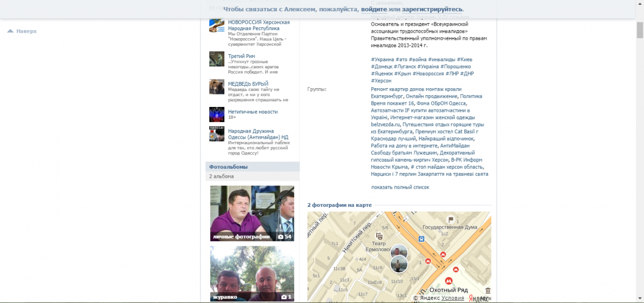Click the НОВОРОССИЯ Херсонская group avatar
Viewport: 644px width, 303px height.
(217, 26)
